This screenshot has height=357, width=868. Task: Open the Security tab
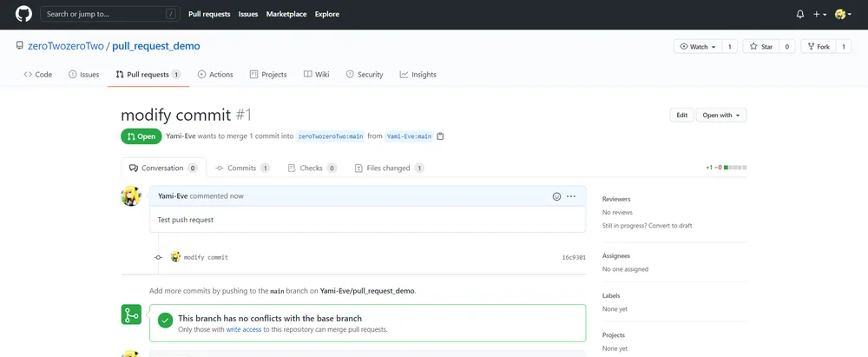pyautogui.click(x=365, y=75)
